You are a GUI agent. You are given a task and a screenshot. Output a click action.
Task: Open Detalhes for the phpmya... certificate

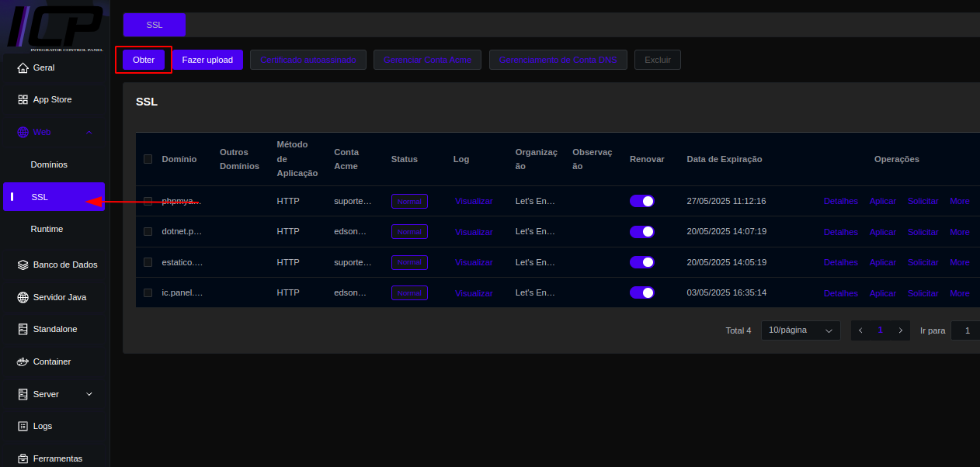841,202
